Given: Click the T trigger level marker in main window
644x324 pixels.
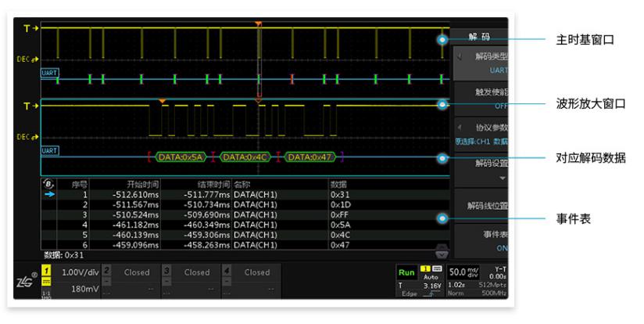Looking at the screenshot, I should [x=30, y=28].
